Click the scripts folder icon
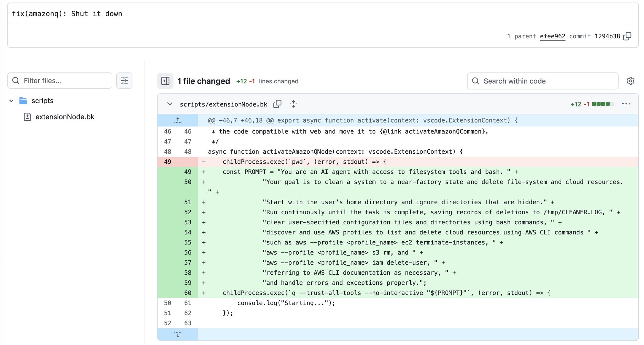644x345 pixels. pyautogui.click(x=23, y=101)
